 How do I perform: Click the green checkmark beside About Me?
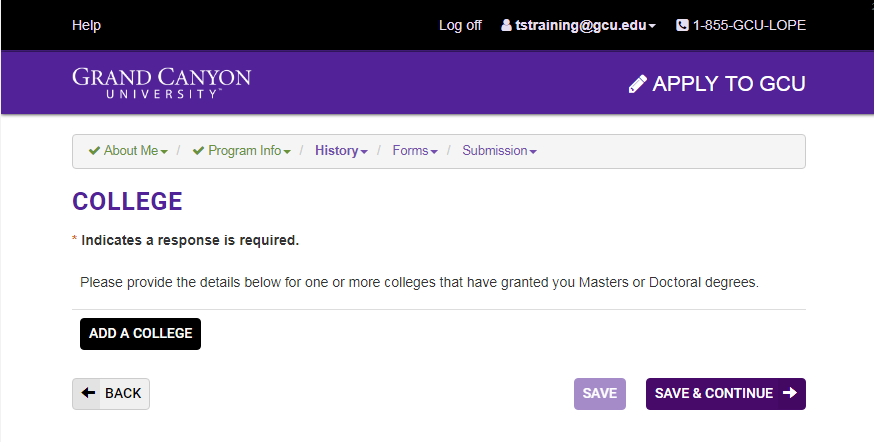(94, 150)
